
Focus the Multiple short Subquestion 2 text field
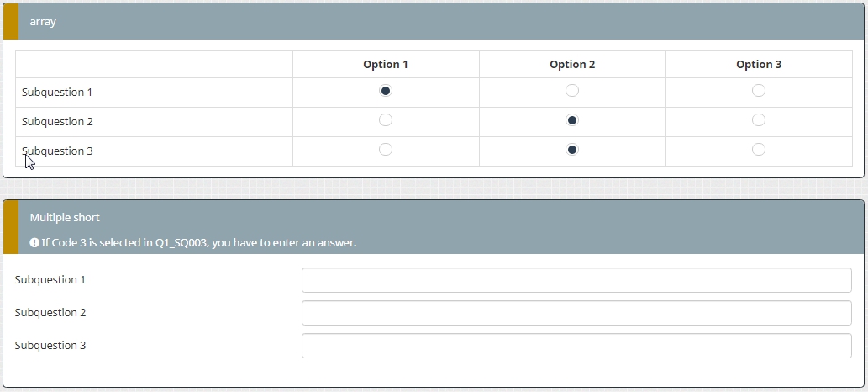click(x=576, y=313)
